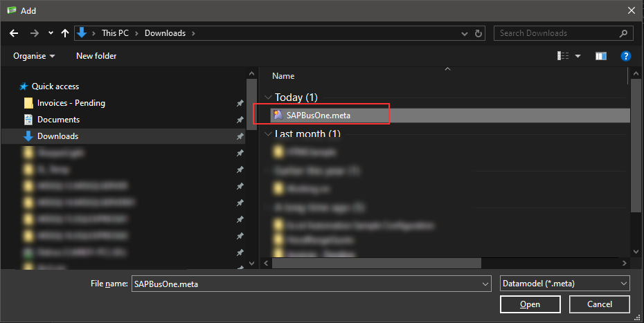Click the pin icon beside Downloads

(240, 136)
